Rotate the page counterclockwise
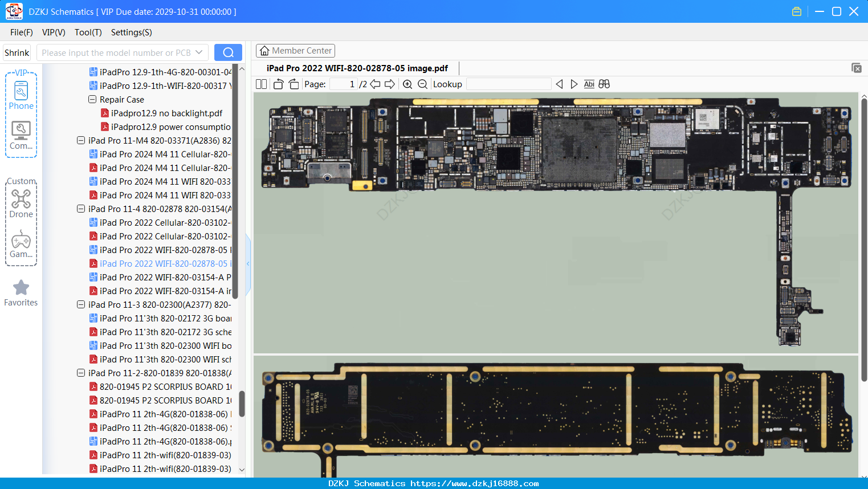 279,84
